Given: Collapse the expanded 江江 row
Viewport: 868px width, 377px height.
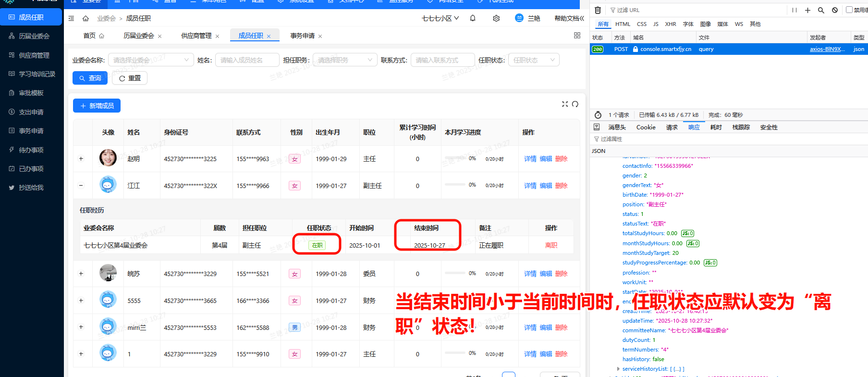Looking at the screenshot, I should coord(81,186).
